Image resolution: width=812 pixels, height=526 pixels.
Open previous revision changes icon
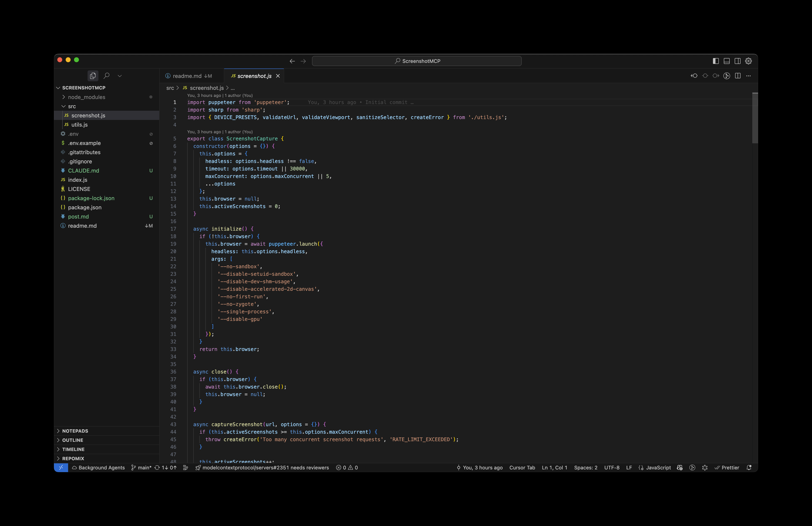694,76
